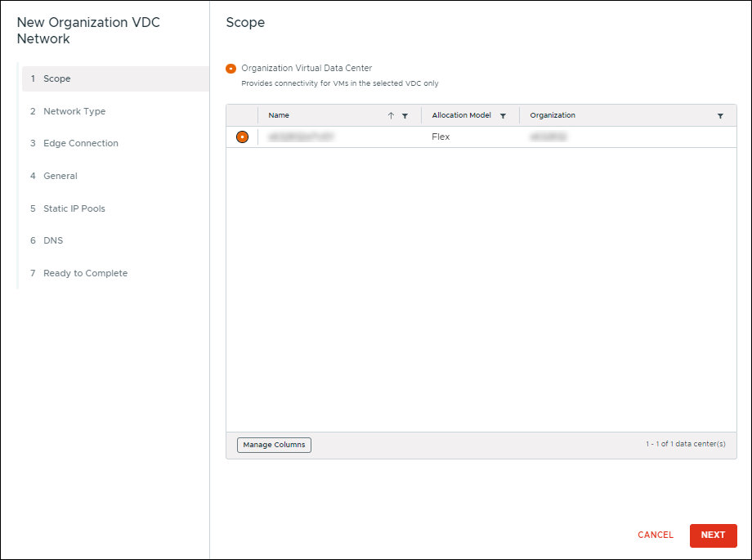Click the Manage Columns button
This screenshot has width=752, height=560.
pos(274,445)
